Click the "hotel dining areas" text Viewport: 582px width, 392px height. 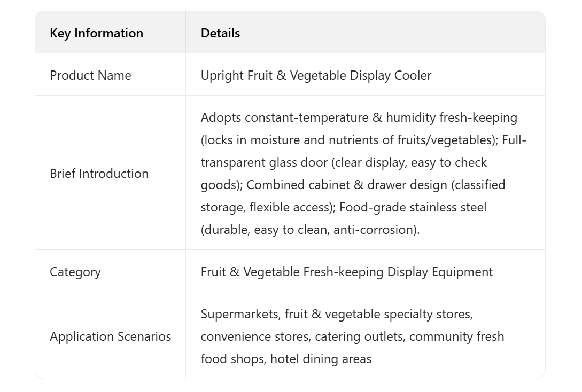(x=321, y=359)
